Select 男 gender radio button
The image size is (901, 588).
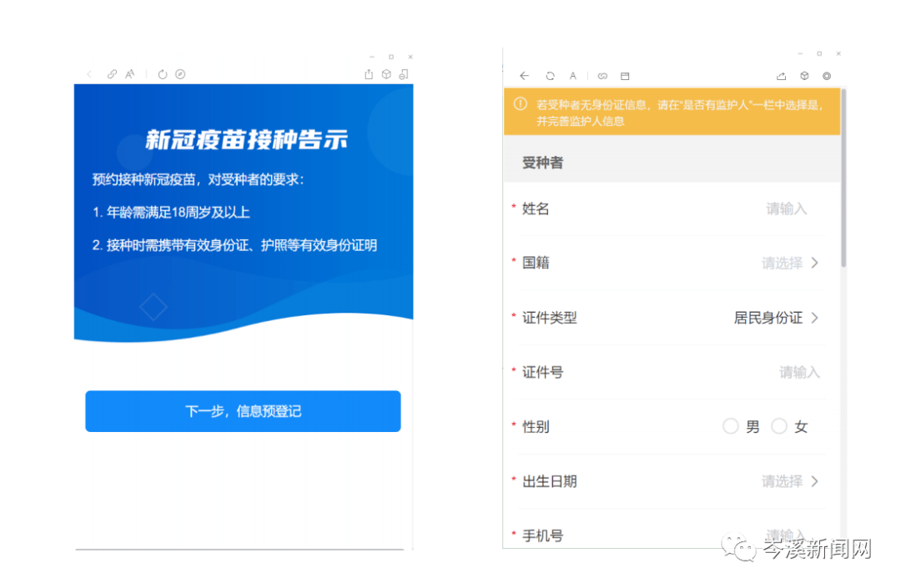click(730, 426)
